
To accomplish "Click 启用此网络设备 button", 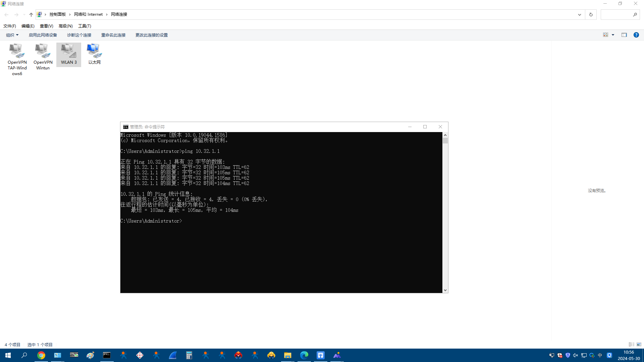I will (x=43, y=35).
